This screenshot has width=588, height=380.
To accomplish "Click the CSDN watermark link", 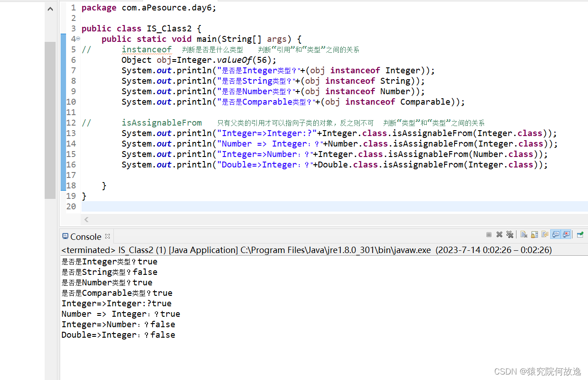I will tap(537, 372).
